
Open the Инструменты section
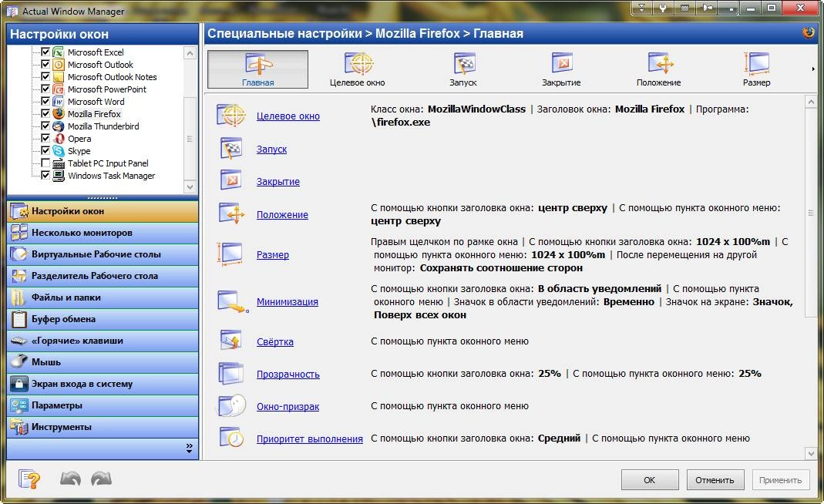[x=103, y=427]
